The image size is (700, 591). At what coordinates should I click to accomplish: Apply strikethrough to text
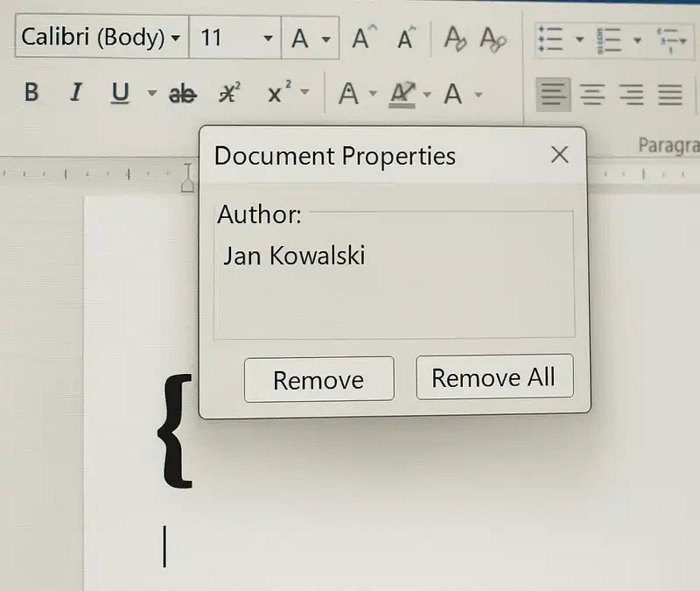(182, 94)
